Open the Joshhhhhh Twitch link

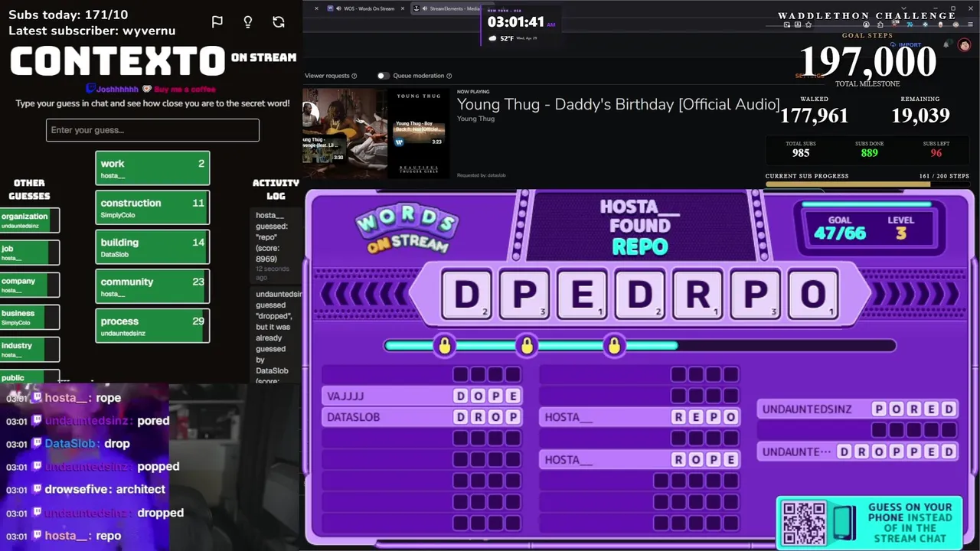point(118,89)
